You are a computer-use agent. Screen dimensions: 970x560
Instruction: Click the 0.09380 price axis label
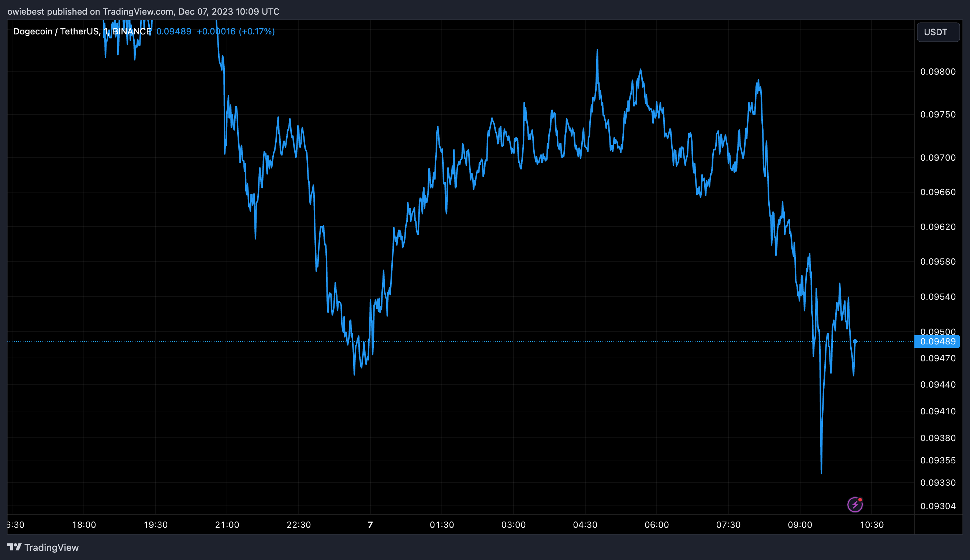pyautogui.click(x=938, y=438)
